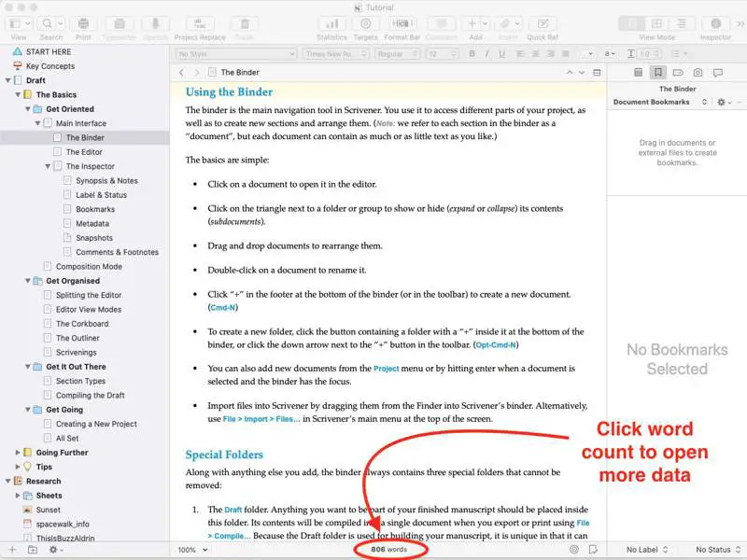Click the Quick Ref toolbar icon

click(543, 24)
